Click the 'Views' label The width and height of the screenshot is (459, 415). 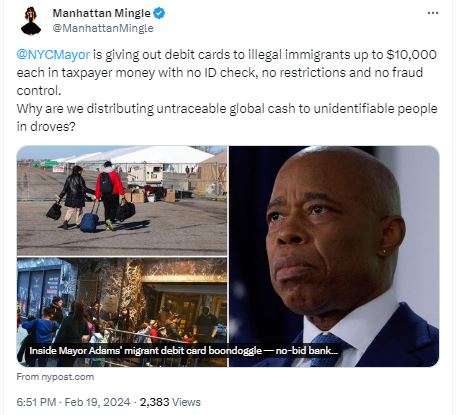point(186,402)
